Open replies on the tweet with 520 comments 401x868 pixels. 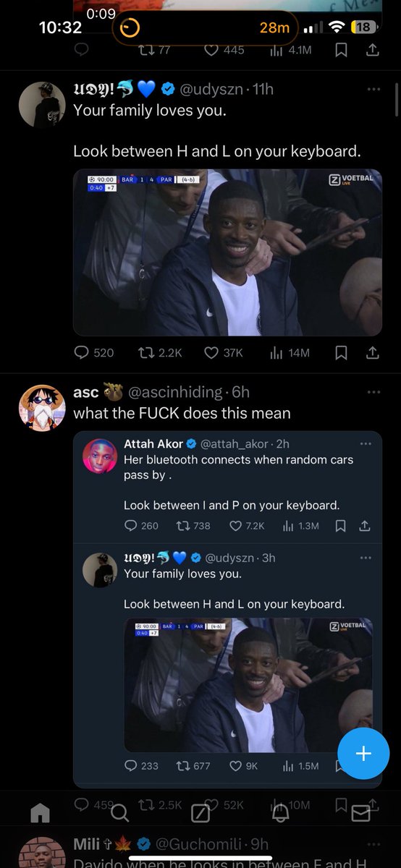[94, 353]
